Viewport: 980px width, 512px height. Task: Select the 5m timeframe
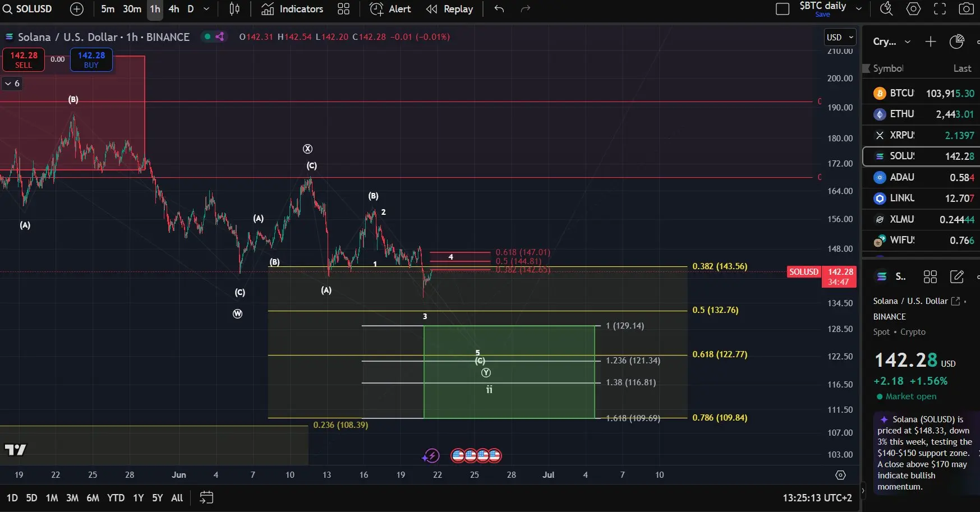(108, 9)
